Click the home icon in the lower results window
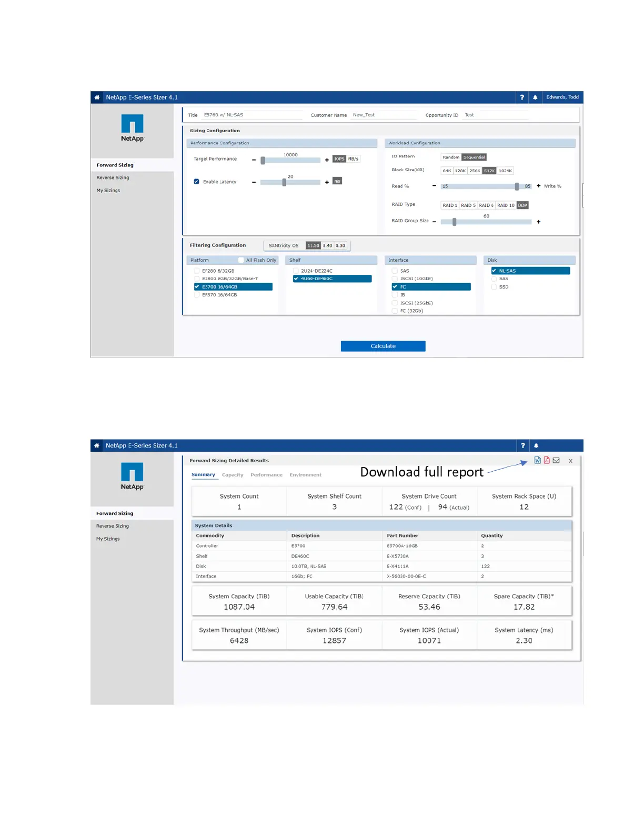Screen dimensions: 644x834 pyautogui.click(x=97, y=445)
